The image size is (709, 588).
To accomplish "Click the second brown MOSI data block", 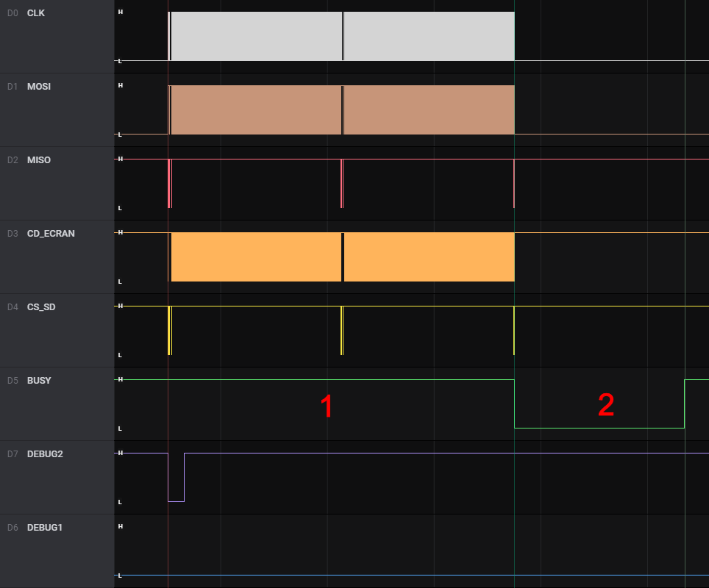I will pyautogui.click(x=429, y=110).
